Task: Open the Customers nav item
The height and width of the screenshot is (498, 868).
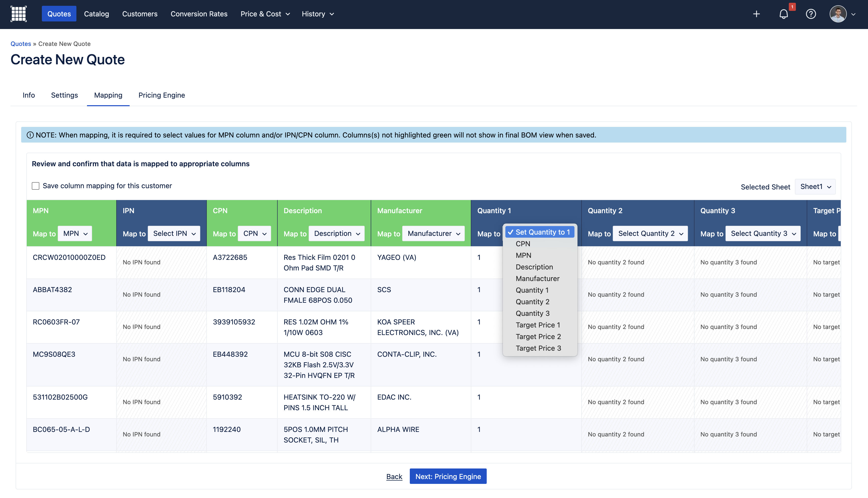Action: click(140, 14)
